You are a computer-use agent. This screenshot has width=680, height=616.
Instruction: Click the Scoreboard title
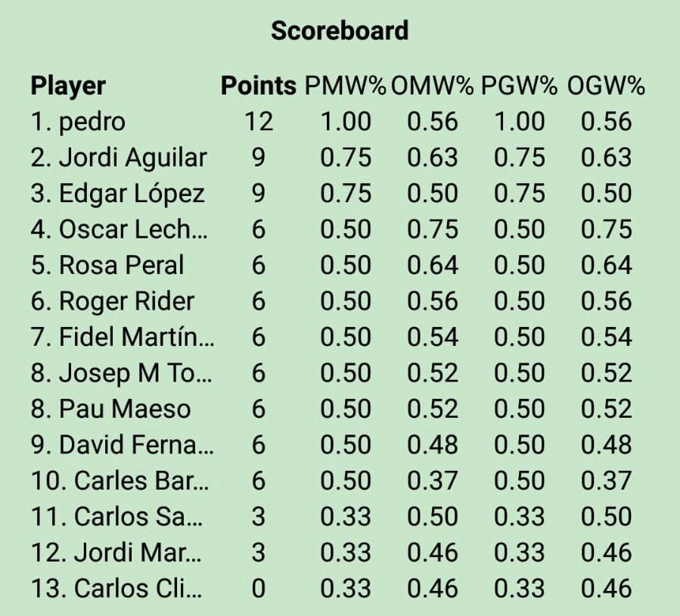(x=340, y=30)
